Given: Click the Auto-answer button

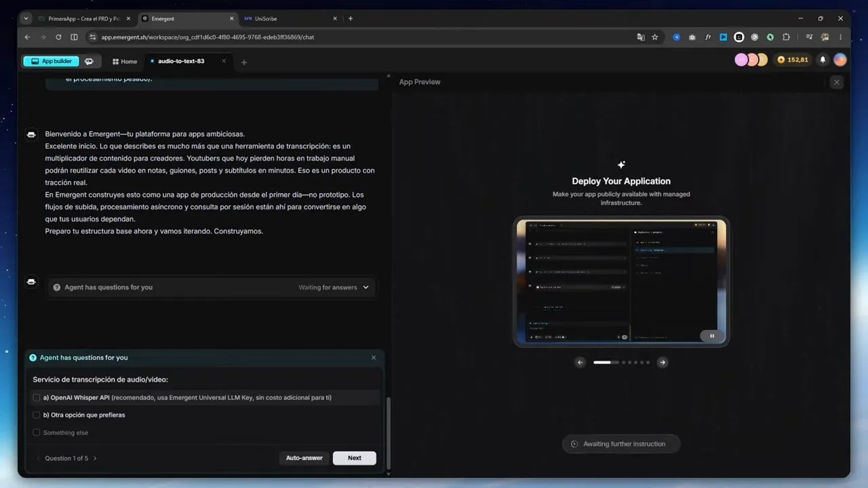Looking at the screenshot, I should pos(304,458).
